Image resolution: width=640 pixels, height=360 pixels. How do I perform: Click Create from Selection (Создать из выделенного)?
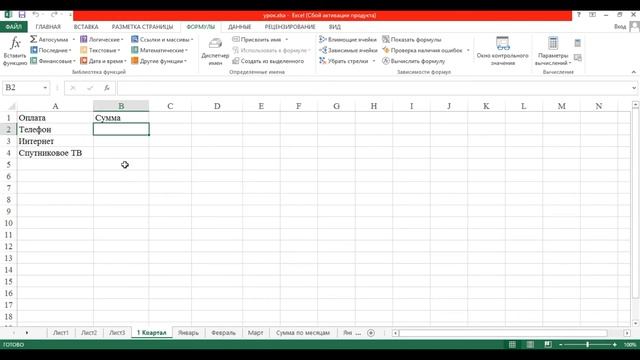coord(268,61)
